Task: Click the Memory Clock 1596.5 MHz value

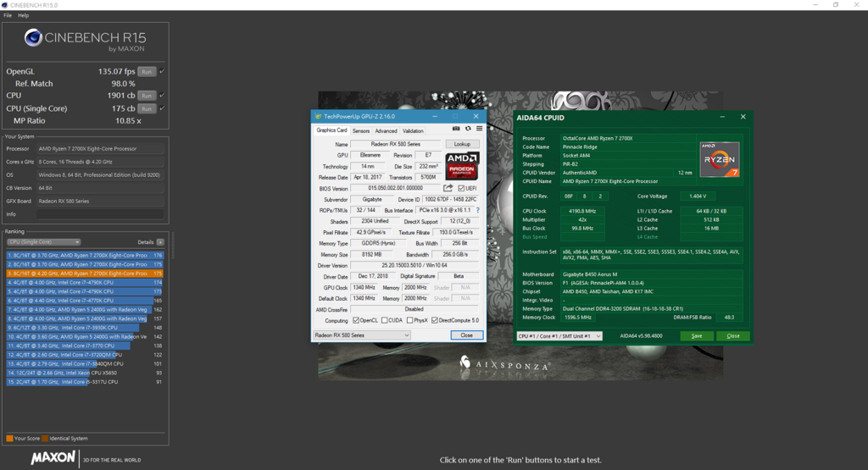Action: coord(576,318)
